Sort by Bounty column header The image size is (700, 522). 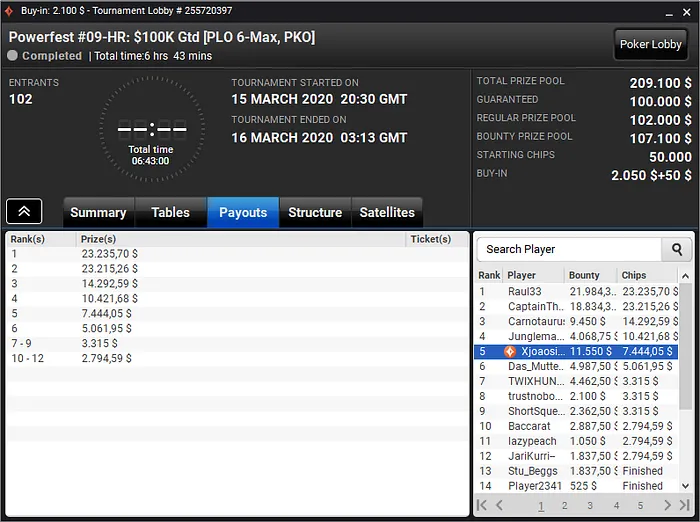point(590,275)
